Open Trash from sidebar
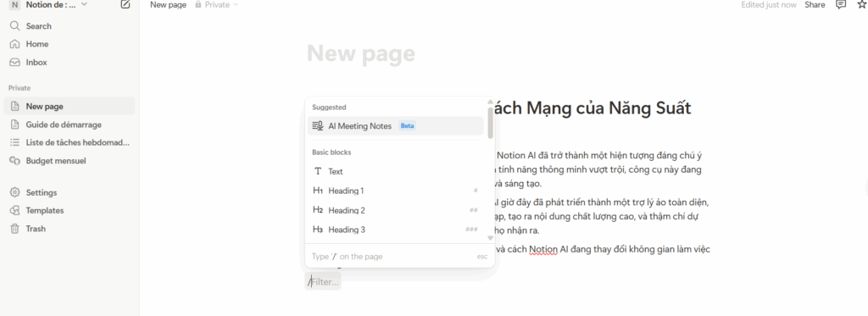868x316 pixels. (x=70, y=229)
